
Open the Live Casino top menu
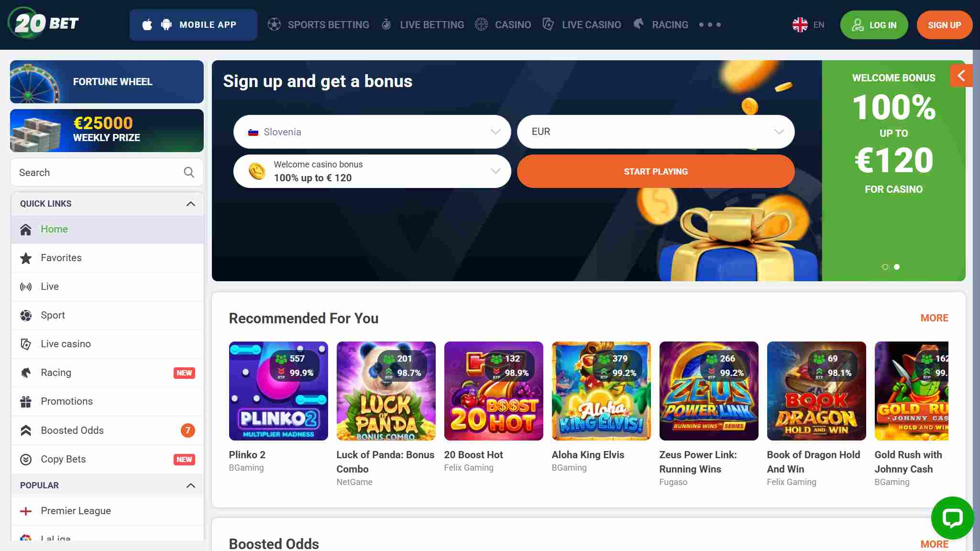click(x=582, y=24)
